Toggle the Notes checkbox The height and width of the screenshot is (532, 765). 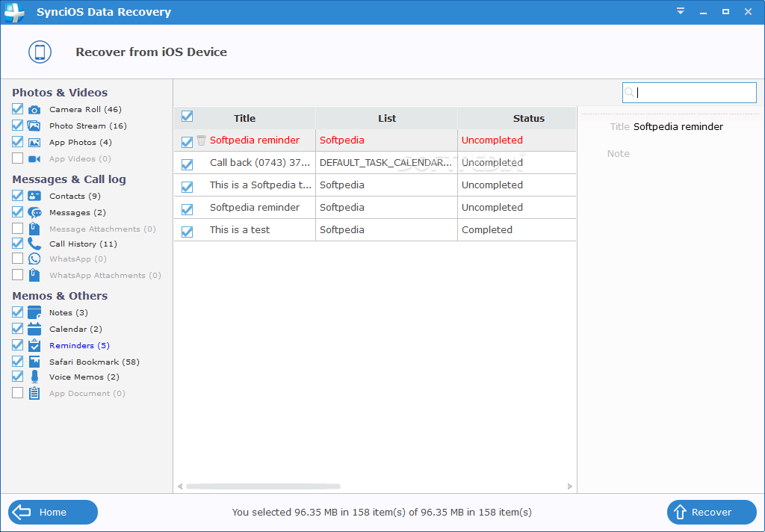[18, 312]
